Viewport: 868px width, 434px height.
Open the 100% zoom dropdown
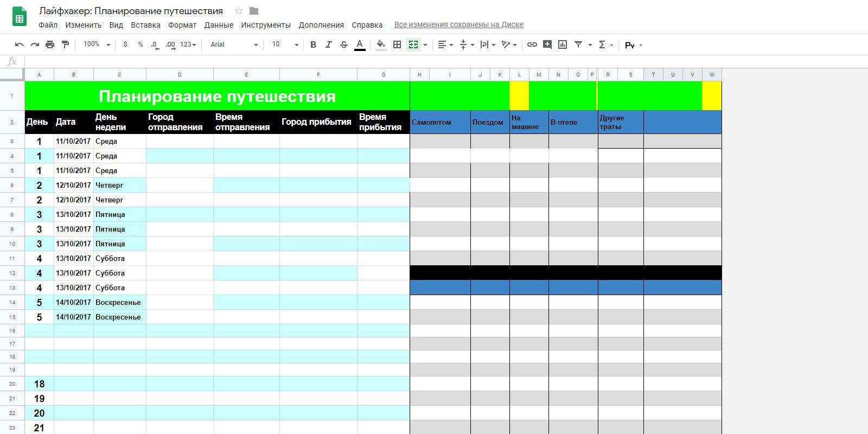pyautogui.click(x=97, y=44)
